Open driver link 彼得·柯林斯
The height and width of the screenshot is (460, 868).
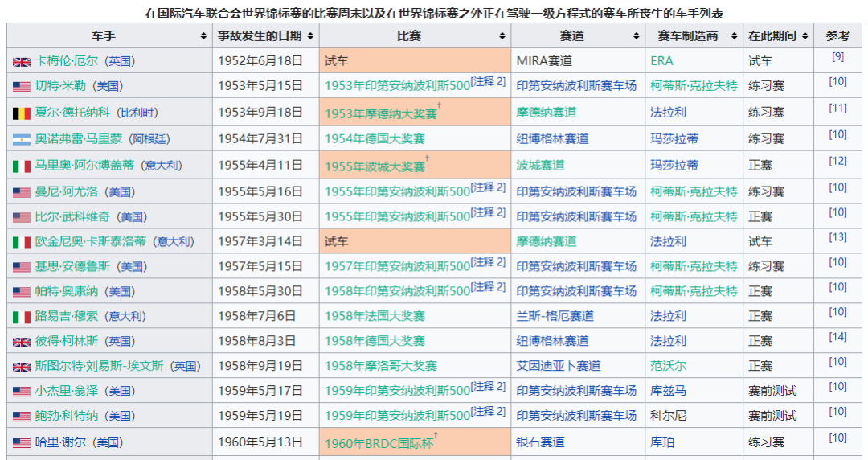[x=67, y=341]
